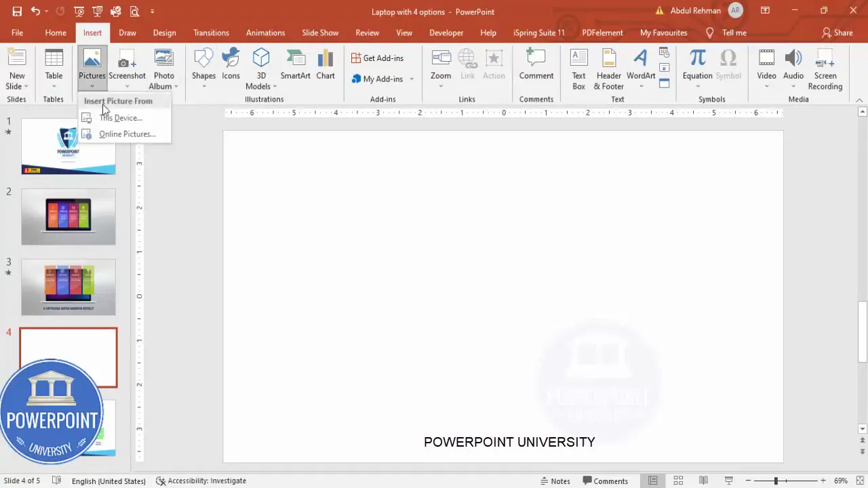Insert a Video
Viewport: 868px width, 488px height.
point(766,69)
